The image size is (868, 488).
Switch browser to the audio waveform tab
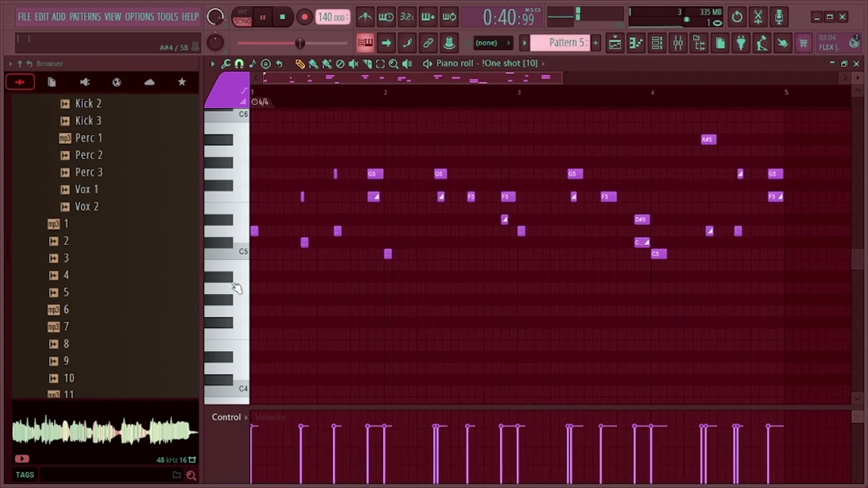click(x=20, y=82)
